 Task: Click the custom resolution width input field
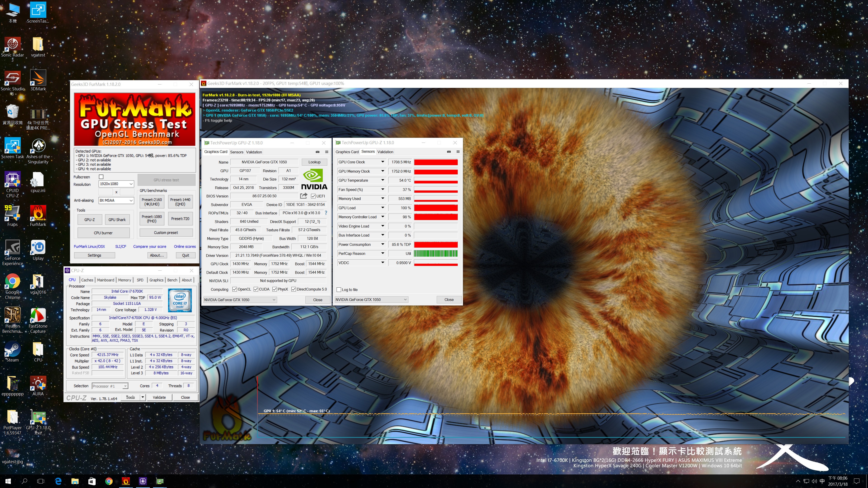point(106,192)
